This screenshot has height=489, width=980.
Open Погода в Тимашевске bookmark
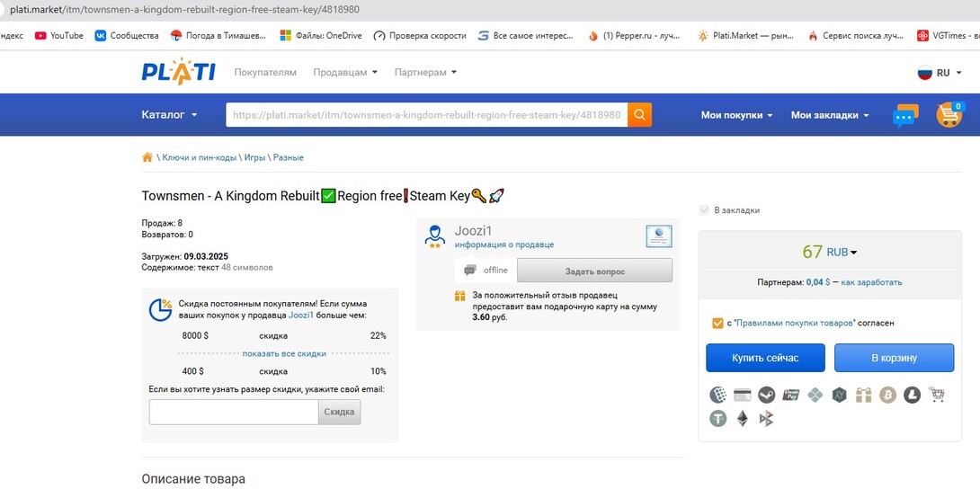[x=218, y=36]
